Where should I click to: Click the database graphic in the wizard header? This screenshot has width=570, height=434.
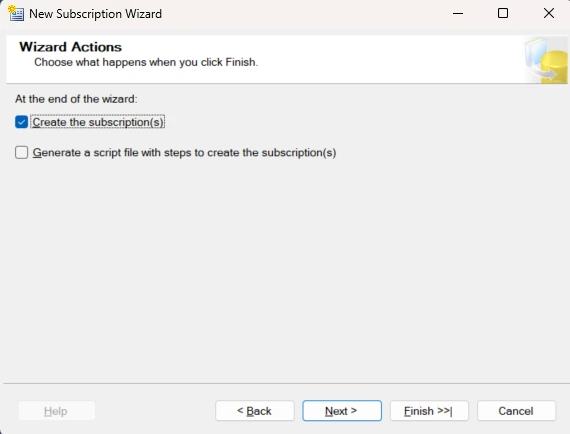tap(546, 60)
